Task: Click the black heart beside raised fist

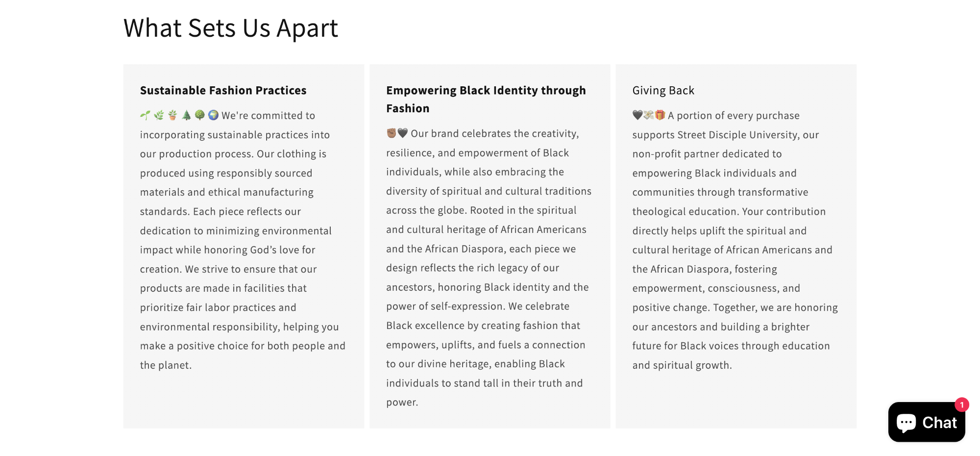Action: tap(403, 133)
